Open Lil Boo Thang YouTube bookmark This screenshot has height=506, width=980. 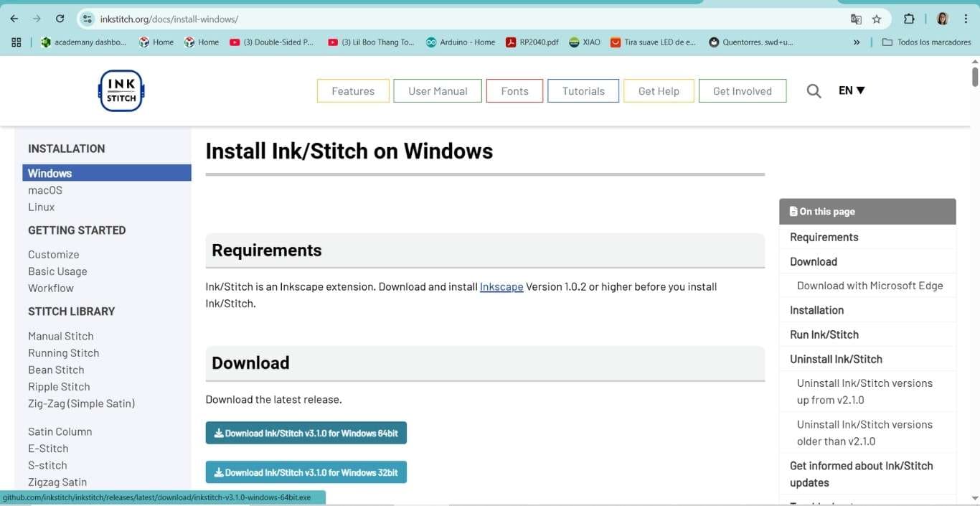371,42
